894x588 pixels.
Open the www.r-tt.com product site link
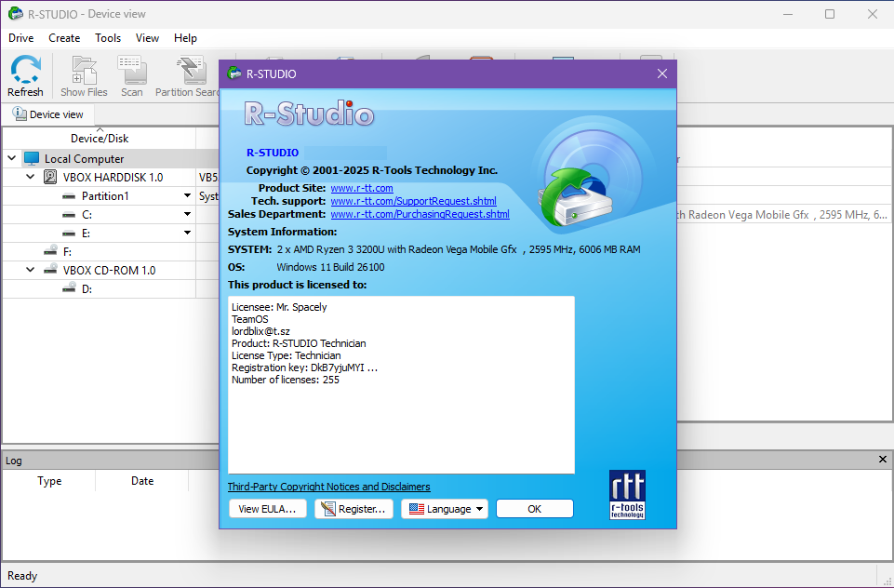tap(362, 188)
